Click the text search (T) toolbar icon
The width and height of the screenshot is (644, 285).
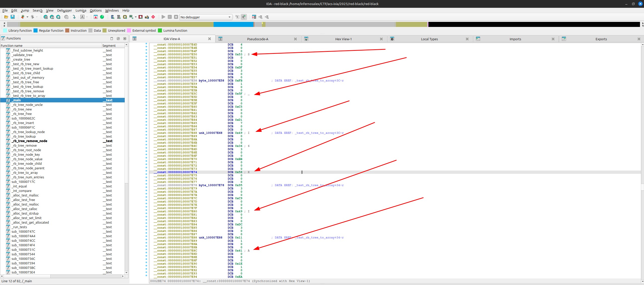[x=52, y=17]
